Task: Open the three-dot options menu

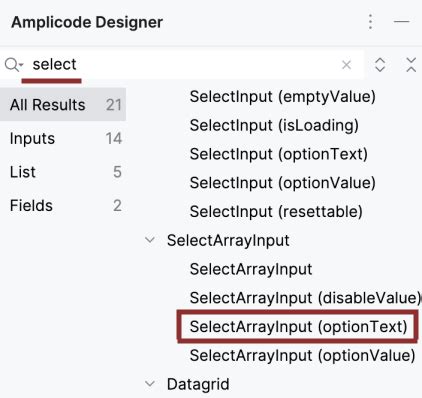Action: point(370,22)
